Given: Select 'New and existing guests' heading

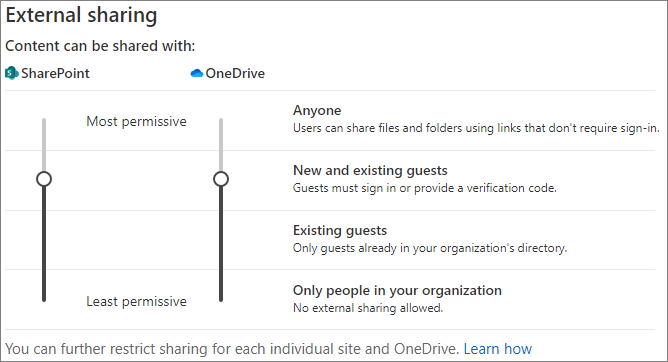Looking at the screenshot, I should 370,170.
